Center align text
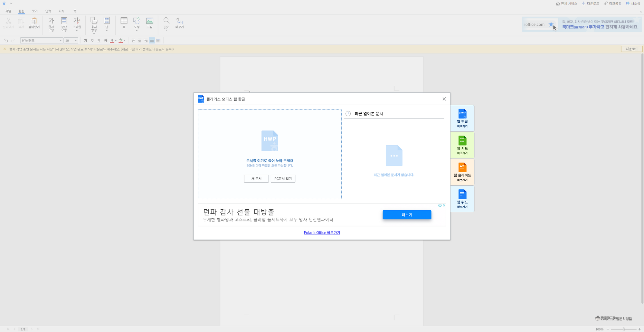This screenshot has height=332, width=644. coord(139,41)
